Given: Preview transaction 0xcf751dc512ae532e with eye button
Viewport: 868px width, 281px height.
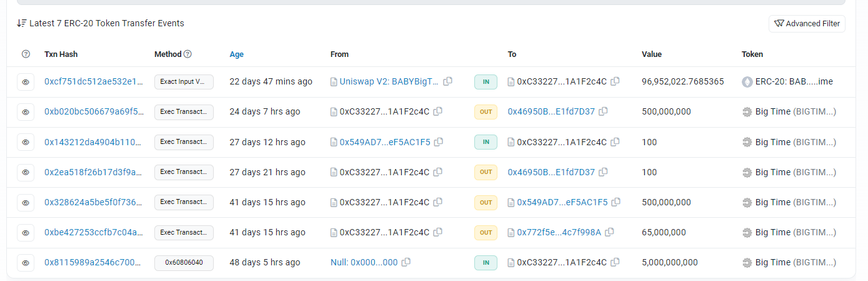Looking at the screenshot, I should click(26, 82).
